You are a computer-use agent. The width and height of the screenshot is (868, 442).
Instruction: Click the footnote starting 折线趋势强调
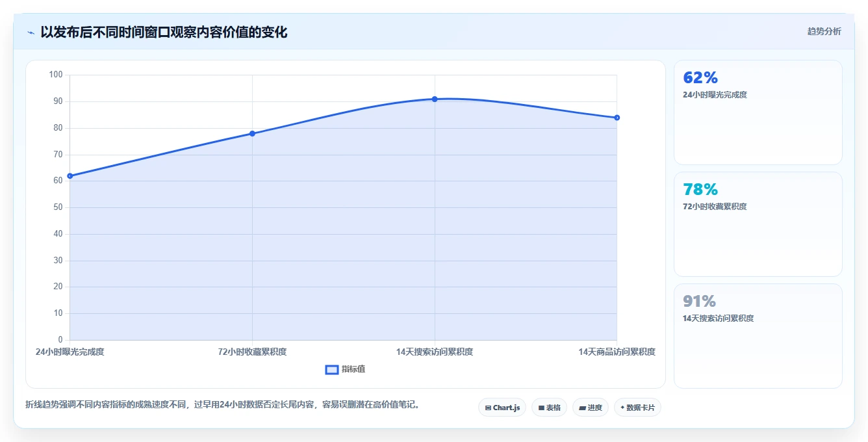[x=224, y=404]
